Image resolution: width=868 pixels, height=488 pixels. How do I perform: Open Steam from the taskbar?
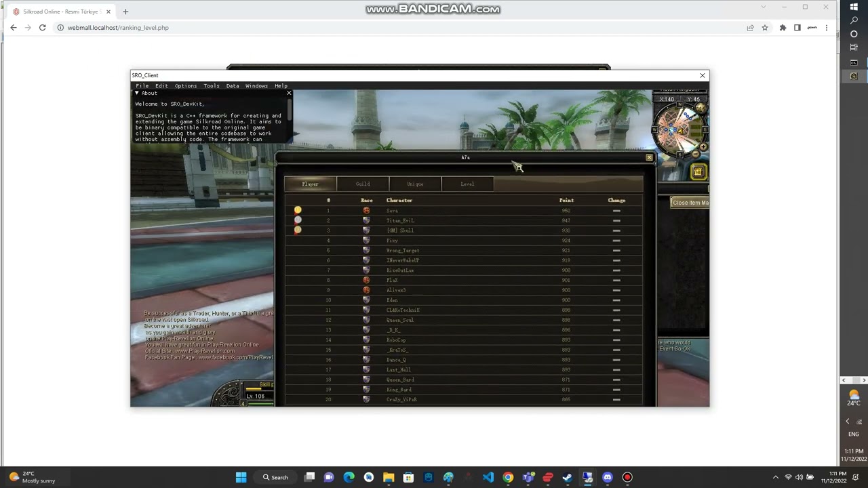[x=568, y=477]
